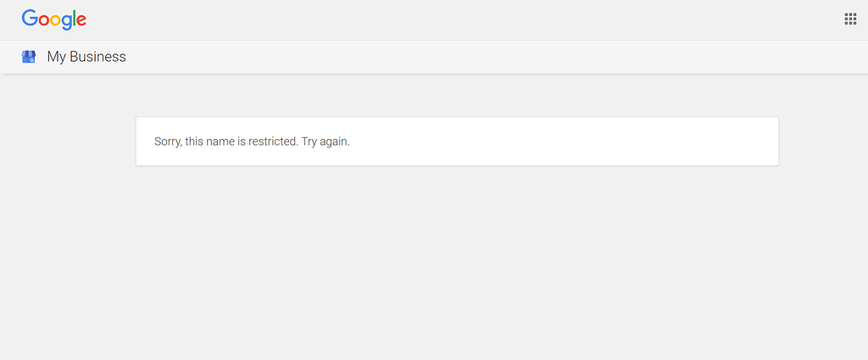This screenshot has height=360, width=868.
Task: Click the word Business in the header title
Action: tap(97, 57)
